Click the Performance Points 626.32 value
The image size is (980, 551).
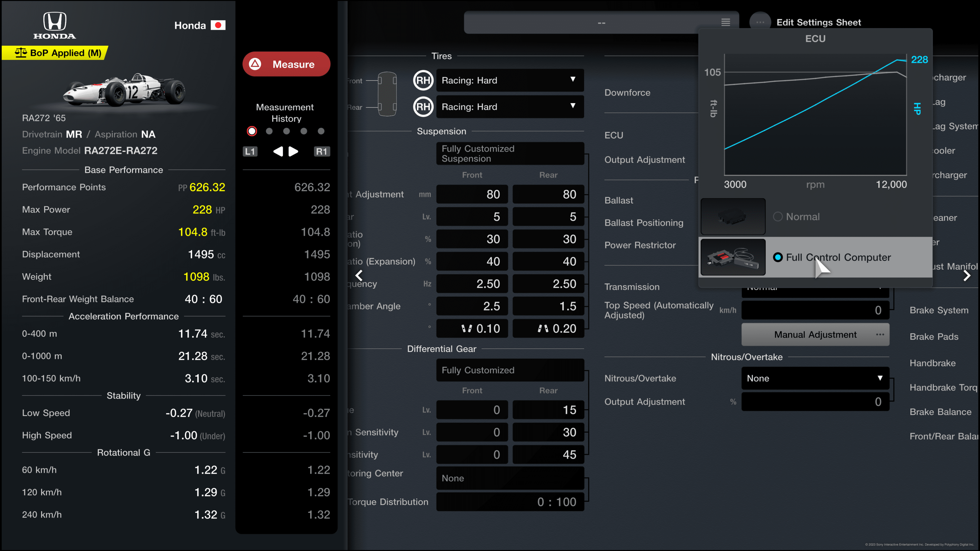[207, 187]
